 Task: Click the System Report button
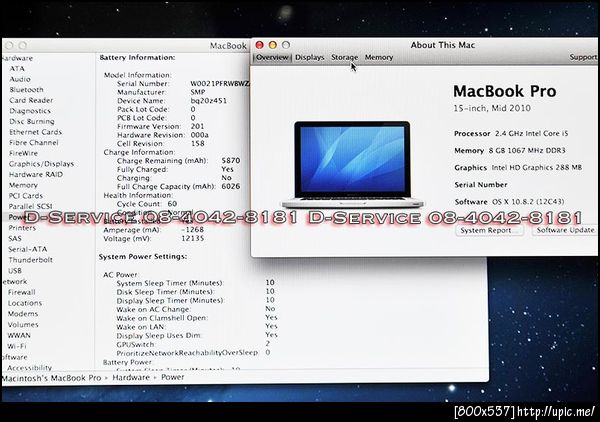tap(489, 230)
